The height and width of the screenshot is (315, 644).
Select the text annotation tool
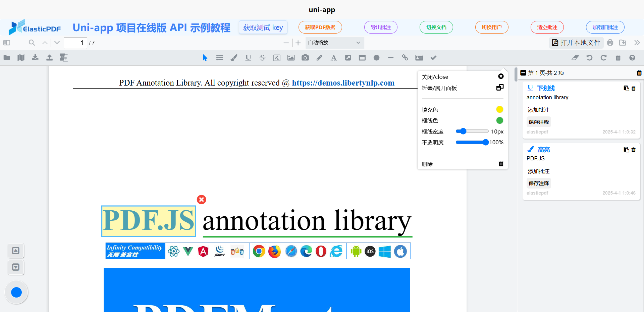333,57
